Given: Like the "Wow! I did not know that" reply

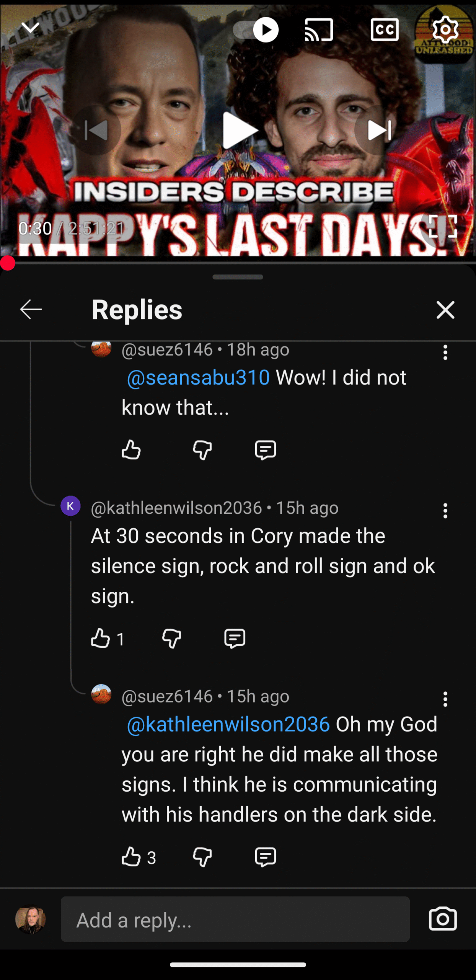Looking at the screenshot, I should pyautogui.click(x=131, y=449).
